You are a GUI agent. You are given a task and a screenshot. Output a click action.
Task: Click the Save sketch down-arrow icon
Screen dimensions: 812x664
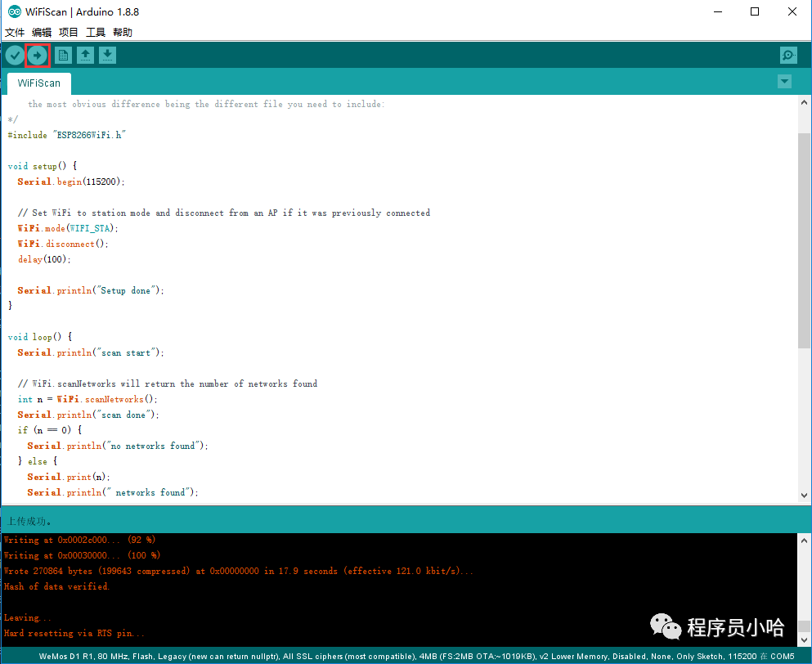pyautogui.click(x=107, y=56)
